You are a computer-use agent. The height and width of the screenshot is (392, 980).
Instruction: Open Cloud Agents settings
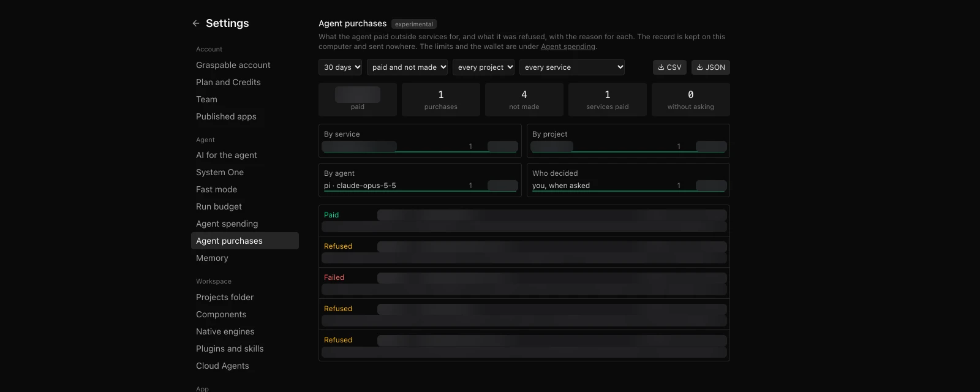245,366
